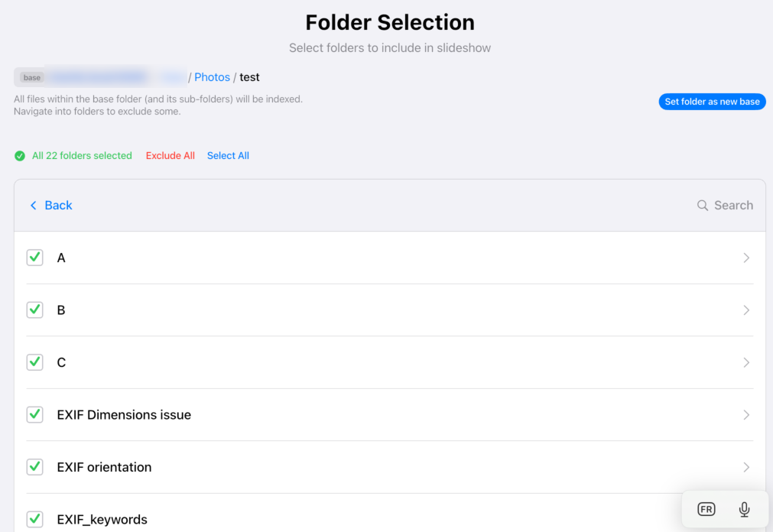Screen dimensions: 773x532
Task: Click the grey base badge in the breadcrumb
Action: click(31, 76)
